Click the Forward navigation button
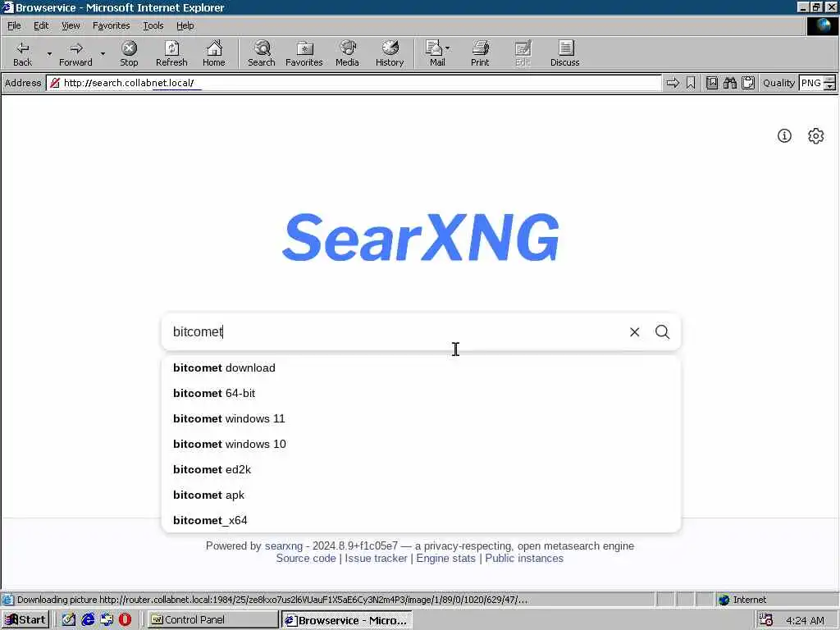This screenshot has width=840, height=630. pos(75,53)
